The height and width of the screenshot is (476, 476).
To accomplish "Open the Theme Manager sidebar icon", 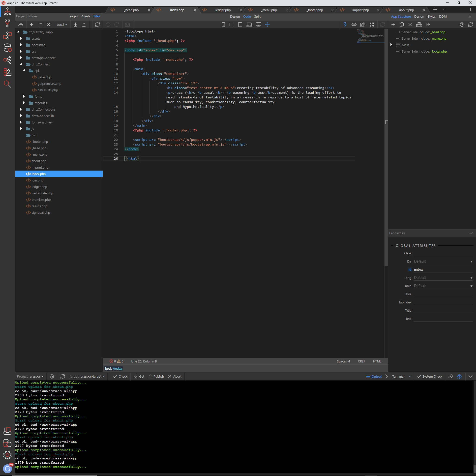I will 7,72.
